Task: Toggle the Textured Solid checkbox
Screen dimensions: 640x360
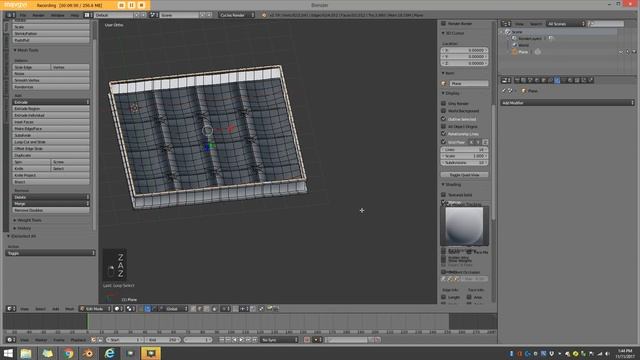Action: pyautogui.click(x=444, y=195)
